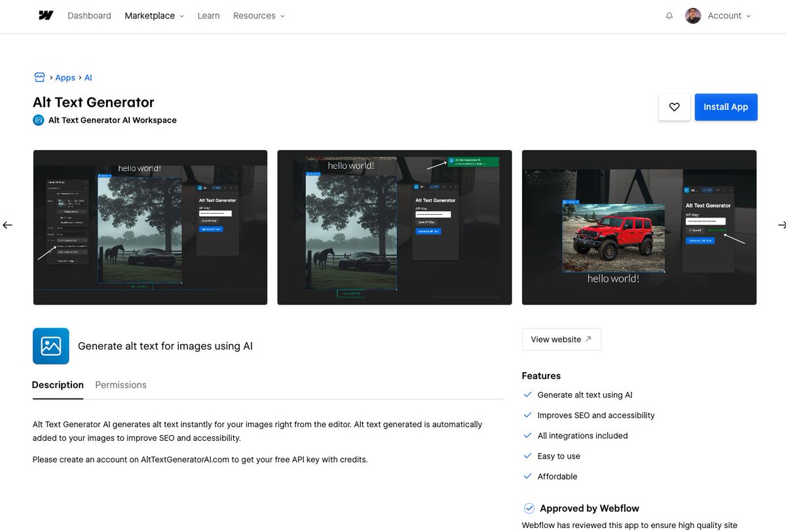This screenshot has height=532, width=786.
Task: Open the Learn page
Action: click(208, 16)
